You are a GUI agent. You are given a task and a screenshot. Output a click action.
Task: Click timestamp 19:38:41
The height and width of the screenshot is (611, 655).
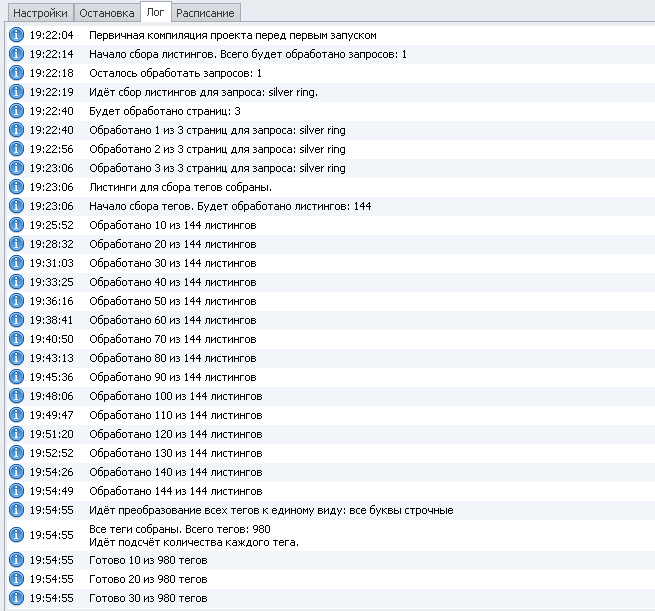pos(51,320)
